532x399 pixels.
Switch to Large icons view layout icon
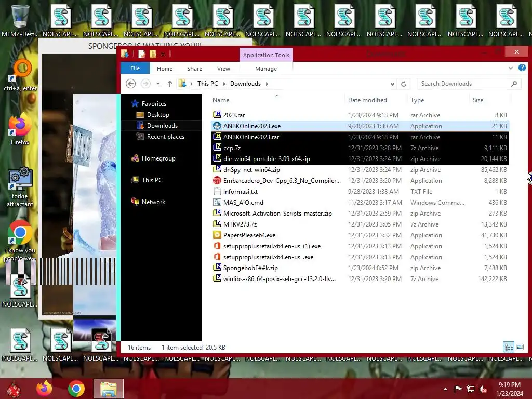(x=520, y=347)
